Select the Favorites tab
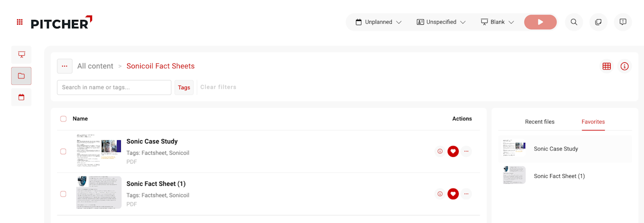Viewport: 644px width, 223px height. [x=593, y=122]
